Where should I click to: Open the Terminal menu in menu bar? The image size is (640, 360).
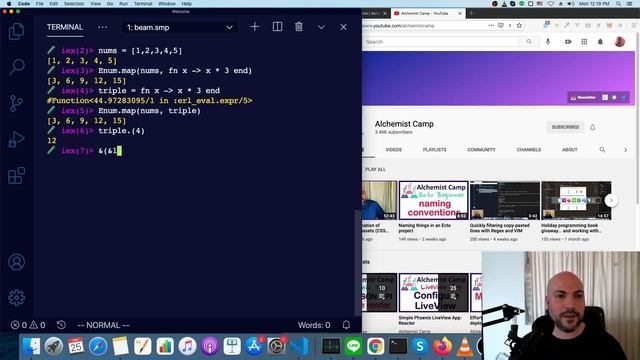pyautogui.click(x=143, y=4)
